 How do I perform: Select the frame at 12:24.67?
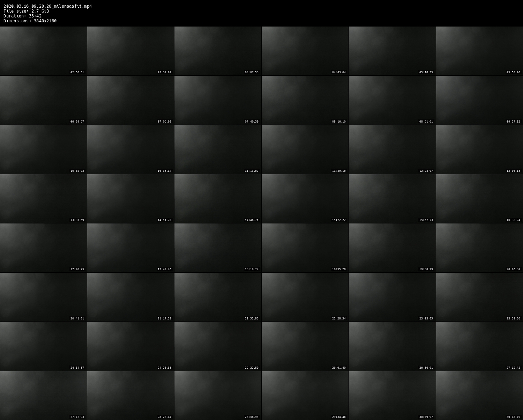[392, 149]
